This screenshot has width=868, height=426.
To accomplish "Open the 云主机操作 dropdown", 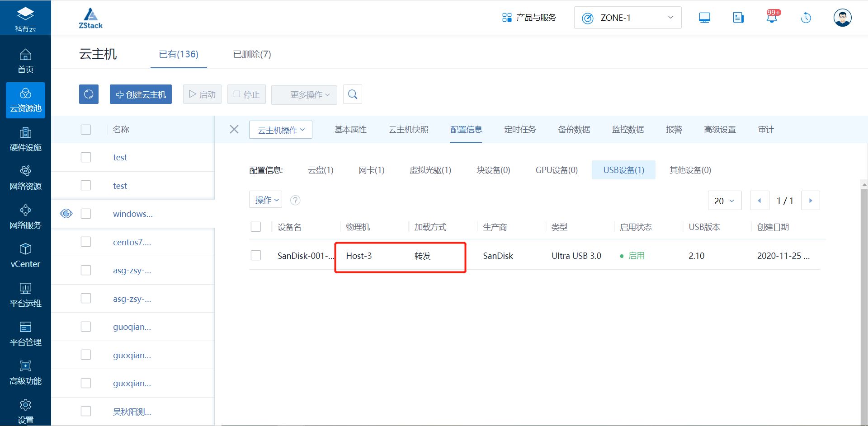I will tap(281, 130).
